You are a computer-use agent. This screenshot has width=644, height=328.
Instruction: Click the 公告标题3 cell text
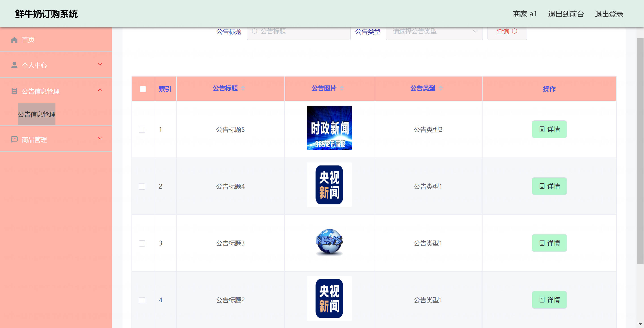(230, 243)
